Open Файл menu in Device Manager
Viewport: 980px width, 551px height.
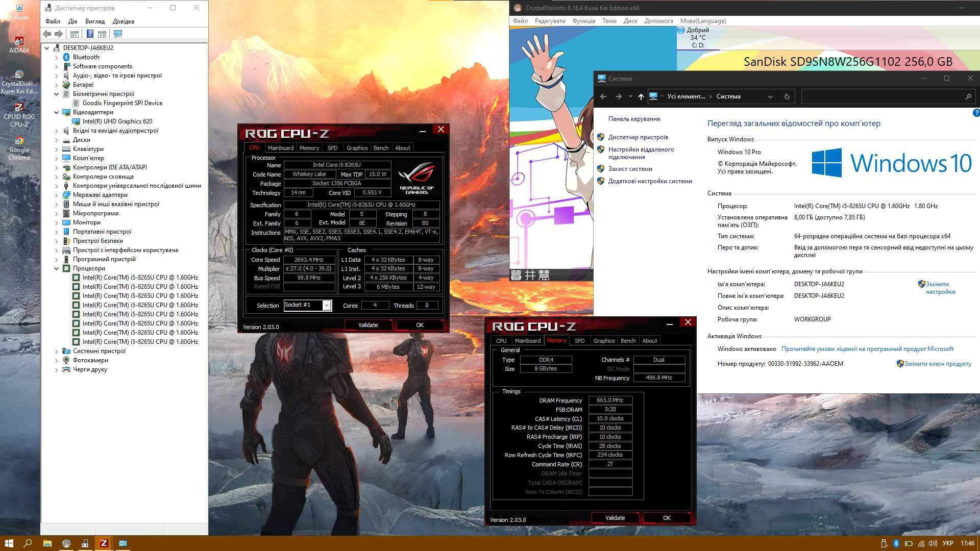[53, 21]
